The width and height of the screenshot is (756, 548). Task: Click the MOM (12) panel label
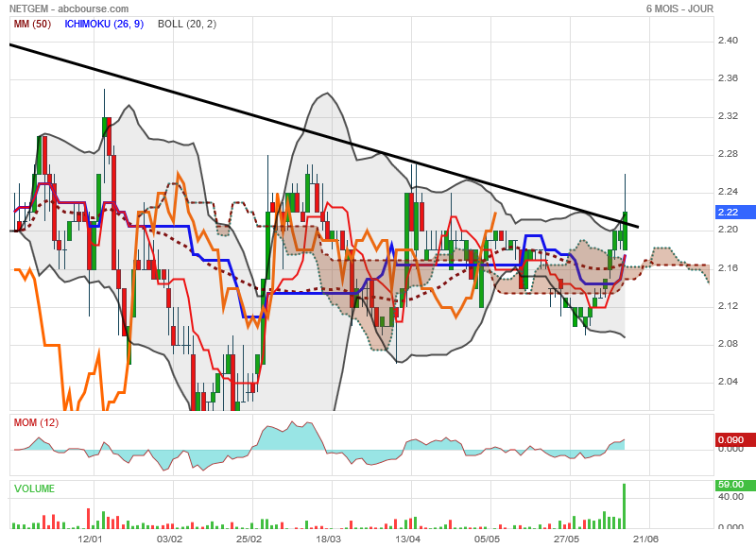[36, 422]
